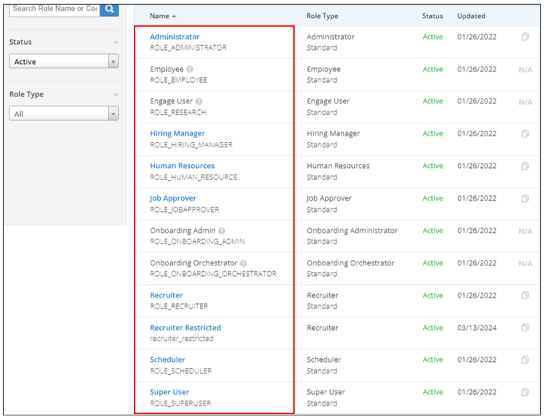The image size is (544, 419).
Task: Collapse the Status filter section
Action: [x=116, y=42]
